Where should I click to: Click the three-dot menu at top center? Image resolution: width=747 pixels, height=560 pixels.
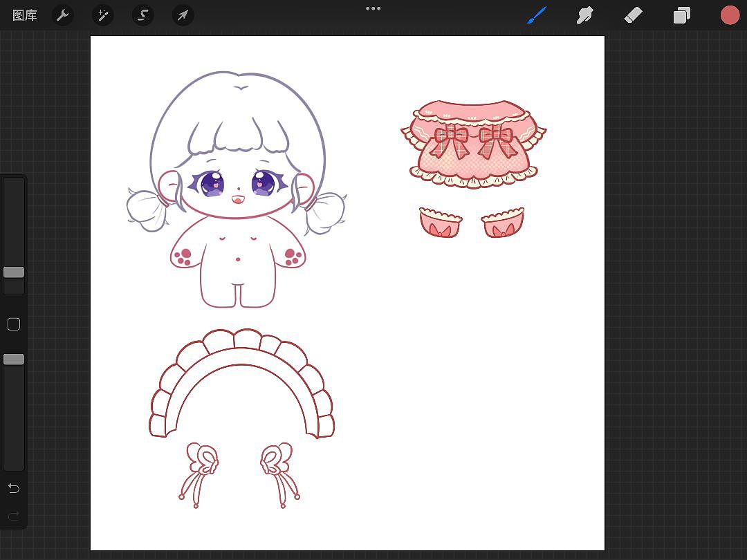(x=373, y=8)
